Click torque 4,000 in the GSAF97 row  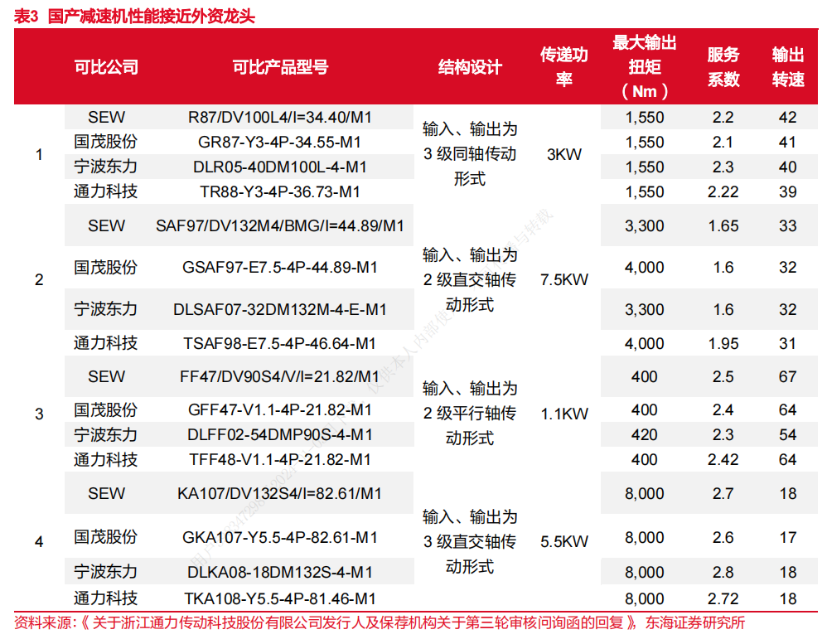click(644, 268)
